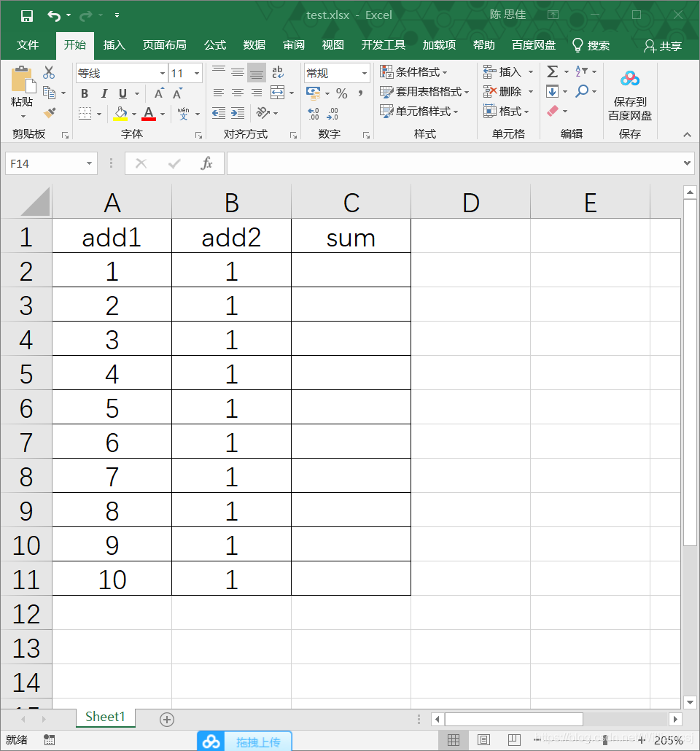Switch to the 开发工具 Developer tab
Screen dimensions: 700x751
(x=383, y=45)
